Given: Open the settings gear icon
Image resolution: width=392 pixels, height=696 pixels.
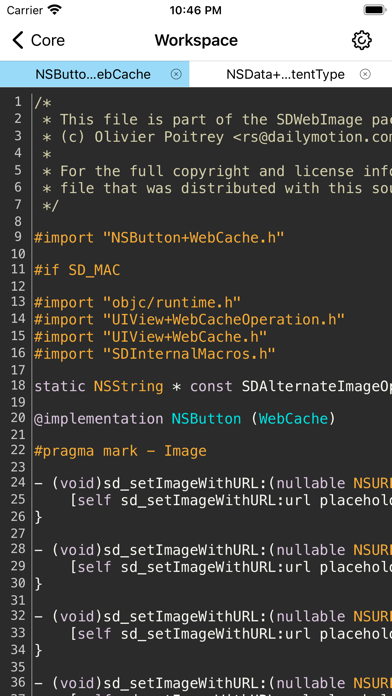Looking at the screenshot, I should 362,40.
